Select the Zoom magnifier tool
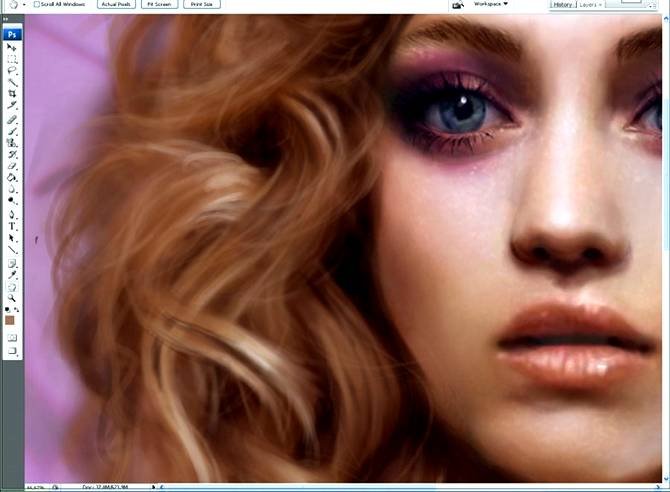 pos(13,297)
